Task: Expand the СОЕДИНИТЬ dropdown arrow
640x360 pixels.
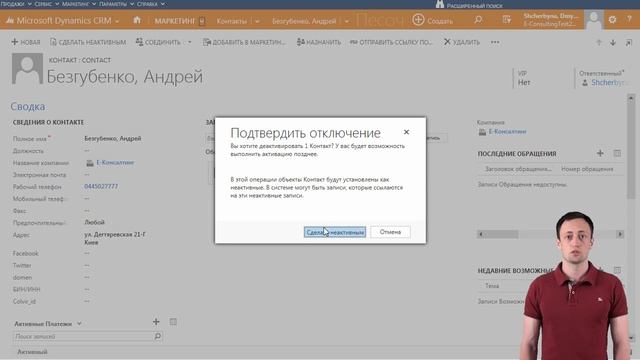Action: pos(189,42)
